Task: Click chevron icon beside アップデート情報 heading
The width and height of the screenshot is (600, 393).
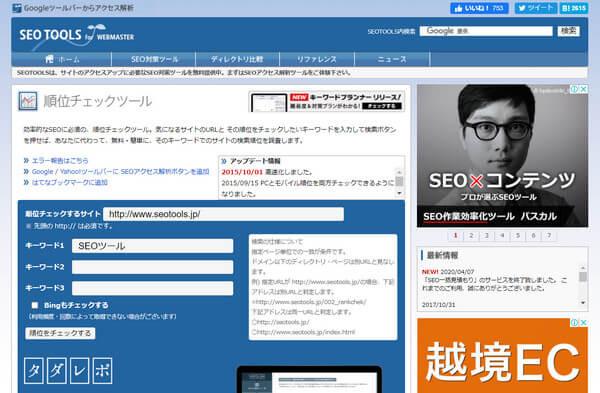Action: pyautogui.click(x=224, y=161)
